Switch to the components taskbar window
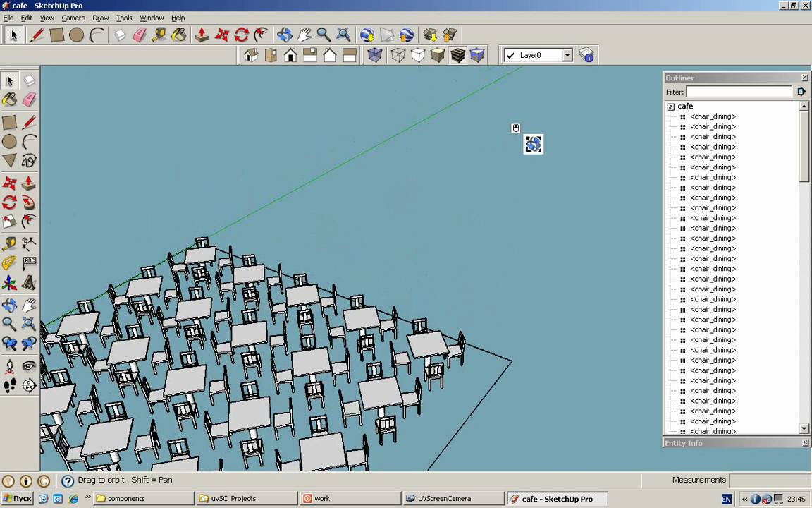The height and width of the screenshot is (508, 812). coord(144,499)
